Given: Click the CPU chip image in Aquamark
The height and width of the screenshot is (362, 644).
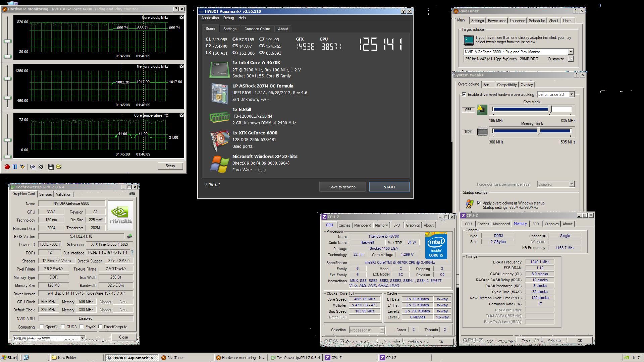Looking at the screenshot, I should pos(219,69).
